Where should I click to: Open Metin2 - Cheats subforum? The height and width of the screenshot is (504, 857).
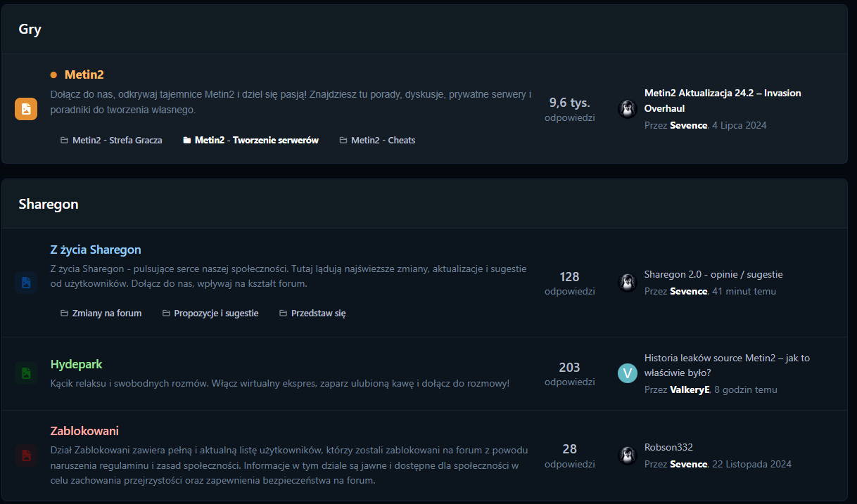(x=383, y=141)
